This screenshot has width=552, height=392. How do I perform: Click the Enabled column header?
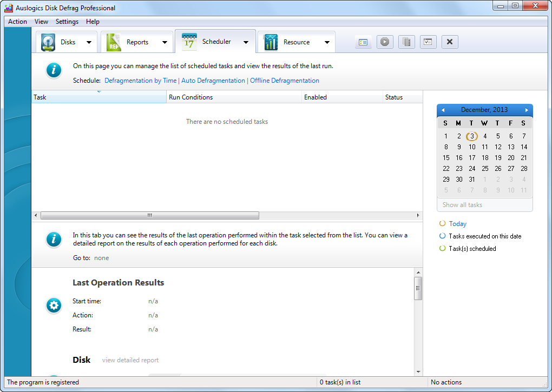pos(342,97)
